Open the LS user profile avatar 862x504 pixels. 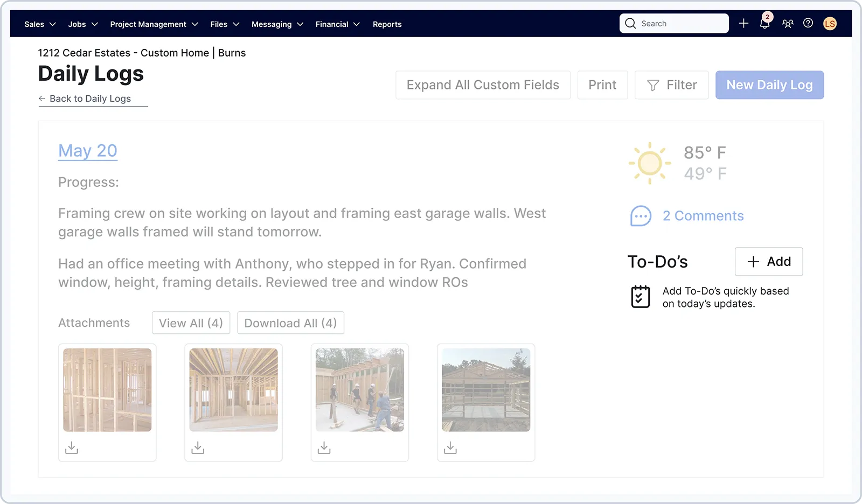pos(830,24)
